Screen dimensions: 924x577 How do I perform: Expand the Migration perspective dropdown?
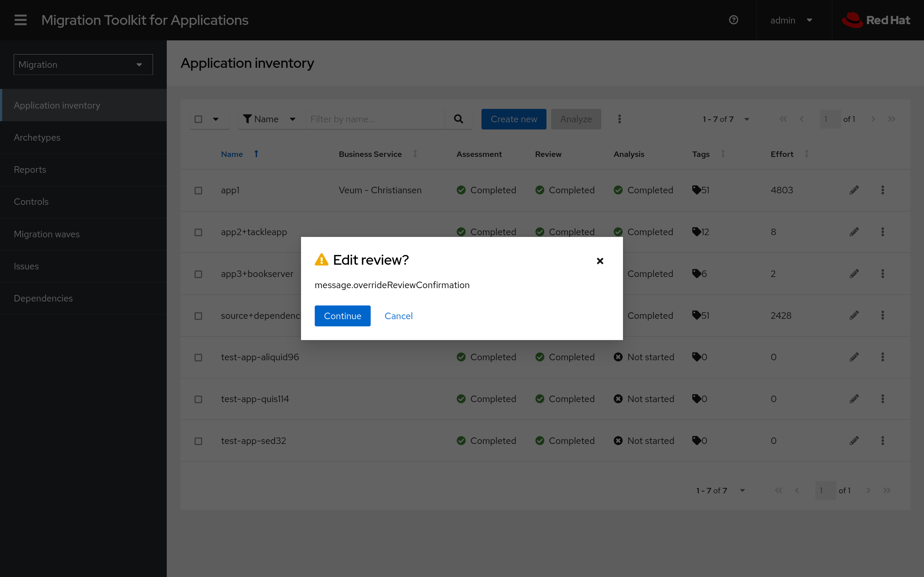tap(83, 65)
